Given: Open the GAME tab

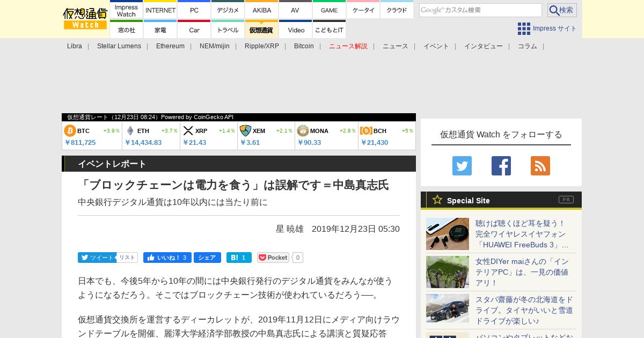Looking at the screenshot, I should point(329,10).
